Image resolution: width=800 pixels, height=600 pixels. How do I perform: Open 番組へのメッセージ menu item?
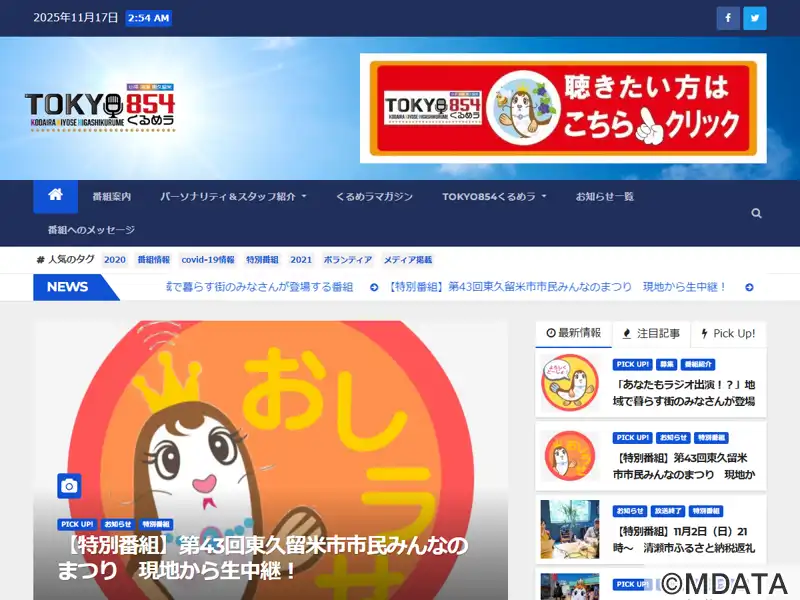click(x=91, y=230)
